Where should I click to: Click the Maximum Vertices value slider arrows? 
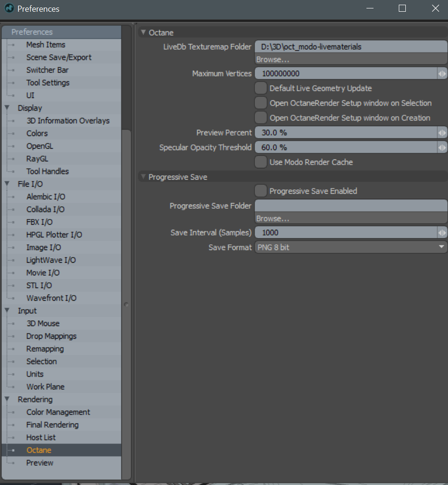pyautogui.click(x=442, y=74)
